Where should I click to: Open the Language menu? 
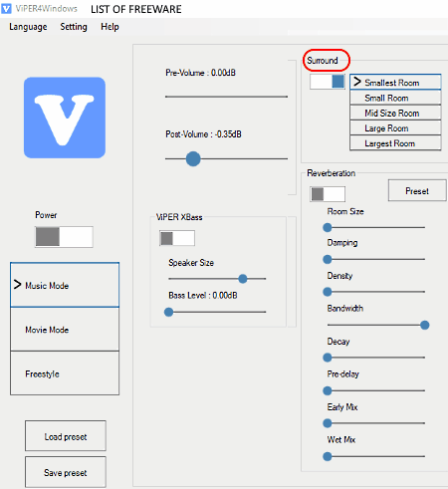(x=28, y=27)
